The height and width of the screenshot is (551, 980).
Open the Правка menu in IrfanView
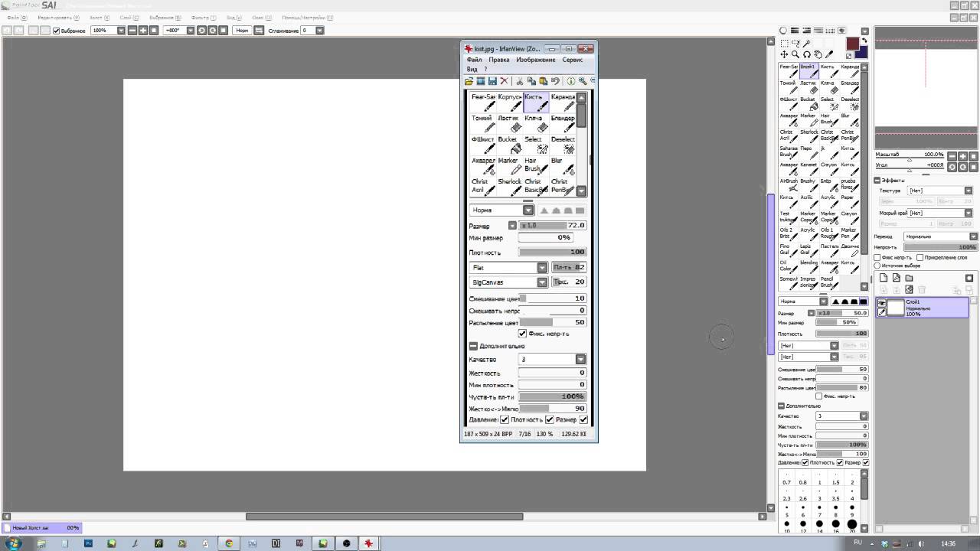[499, 60]
